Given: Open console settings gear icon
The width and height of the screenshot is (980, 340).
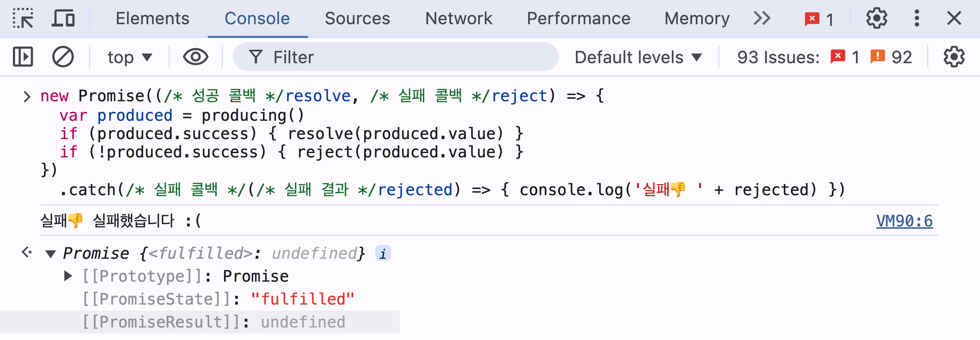Looking at the screenshot, I should pos(954,57).
